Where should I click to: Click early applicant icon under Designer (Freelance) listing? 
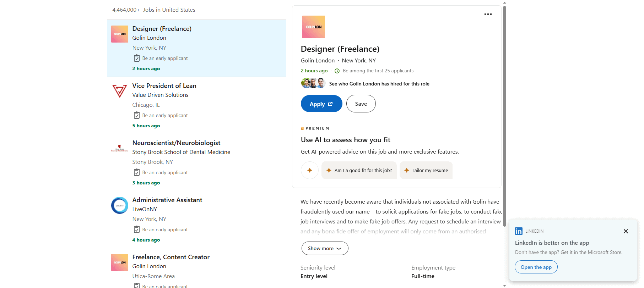[137, 58]
